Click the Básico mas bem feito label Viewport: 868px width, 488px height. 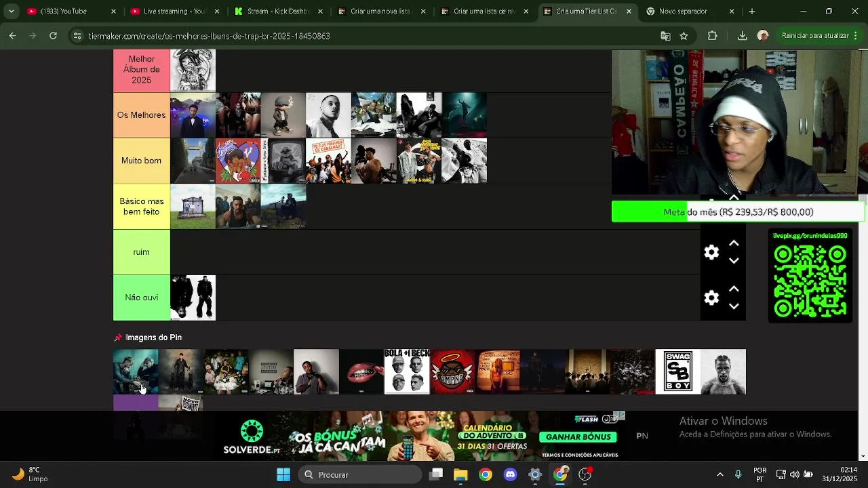pyautogui.click(x=142, y=207)
